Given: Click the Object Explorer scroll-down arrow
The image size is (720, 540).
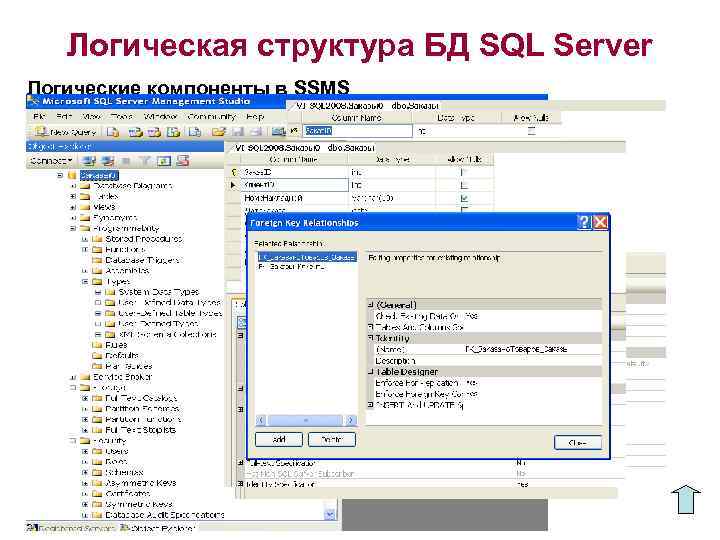Looking at the screenshot, I should point(330,514).
